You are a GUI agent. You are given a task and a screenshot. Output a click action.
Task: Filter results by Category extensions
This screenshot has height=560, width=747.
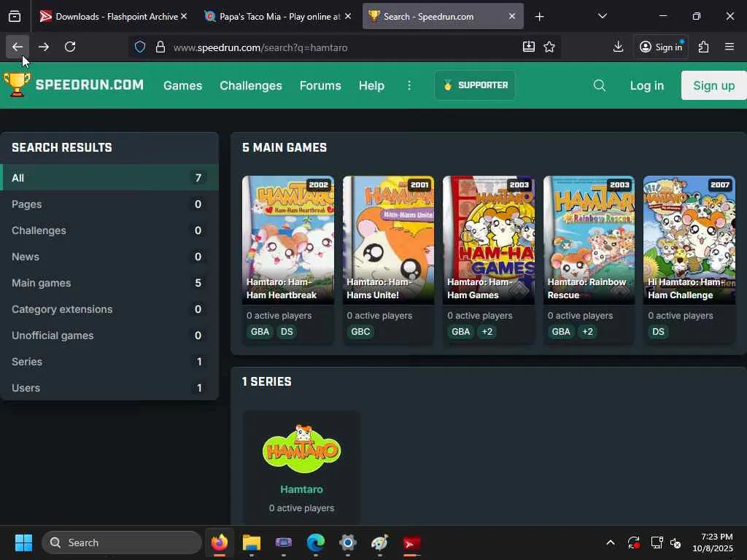(109, 309)
